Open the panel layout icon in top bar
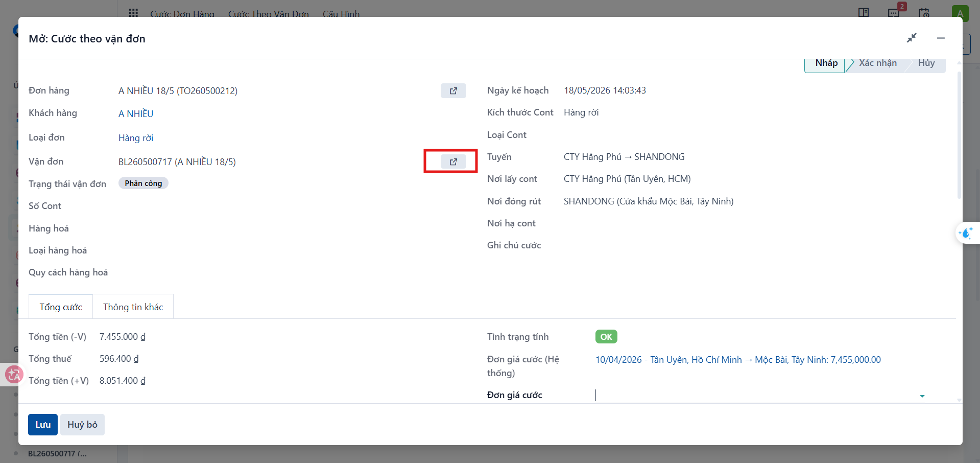980x463 pixels. click(x=864, y=13)
